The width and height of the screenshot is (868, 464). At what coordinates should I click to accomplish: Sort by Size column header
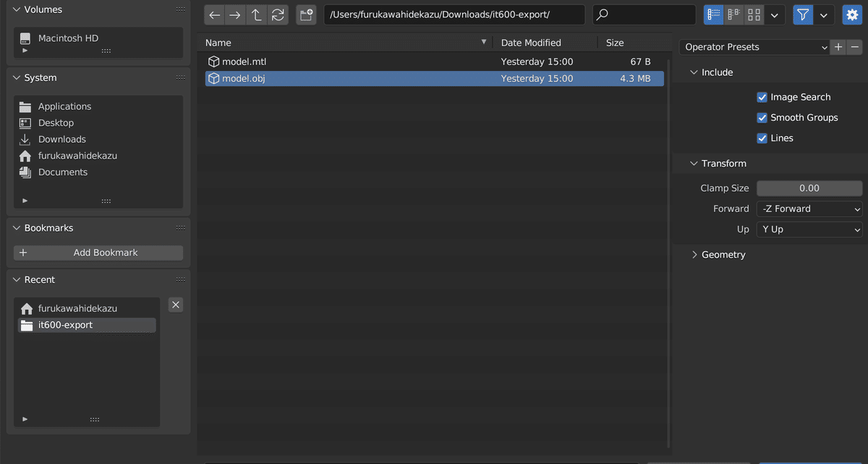[x=631, y=43]
